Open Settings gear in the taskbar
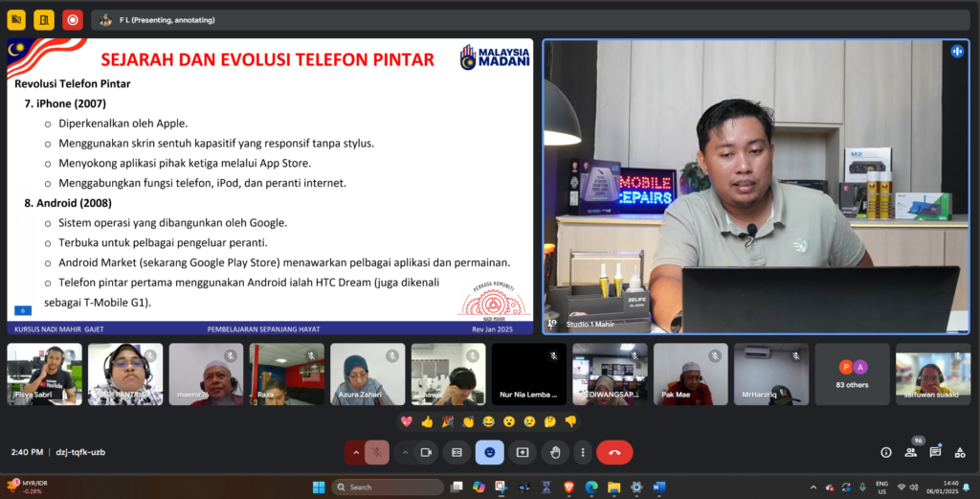This screenshot has height=499, width=980. (x=636, y=488)
